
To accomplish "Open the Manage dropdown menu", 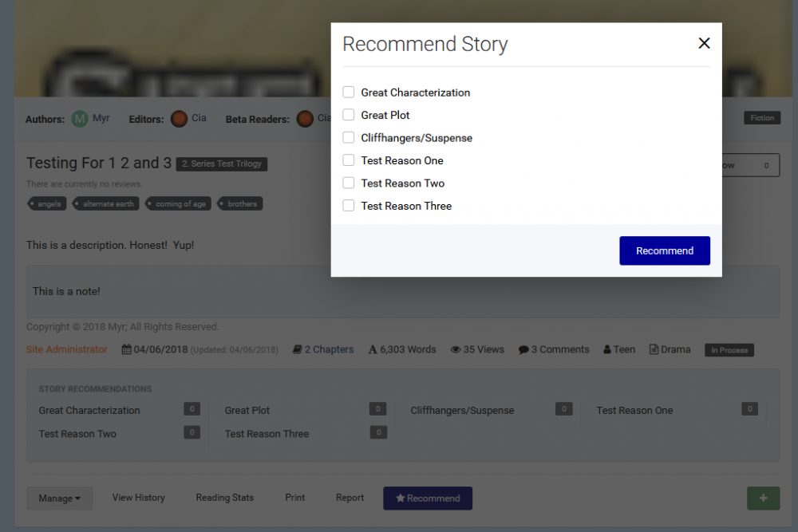I will pyautogui.click(x=60, y=499).
